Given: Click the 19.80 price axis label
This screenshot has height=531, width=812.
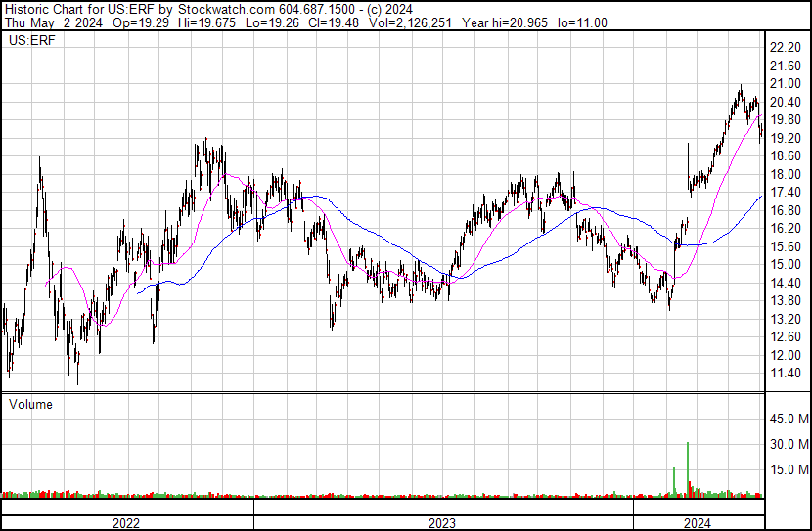Looking at the screenshot, I should tap(786, 120).
